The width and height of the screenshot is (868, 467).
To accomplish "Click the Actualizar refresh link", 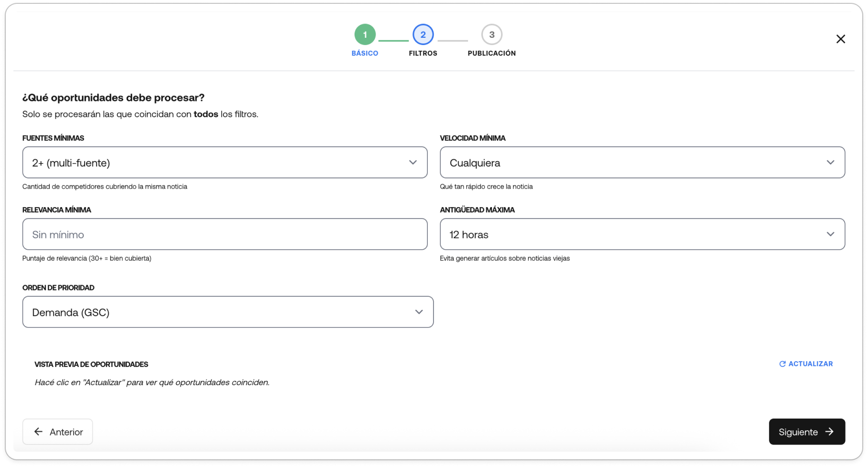I will [806, 364].
